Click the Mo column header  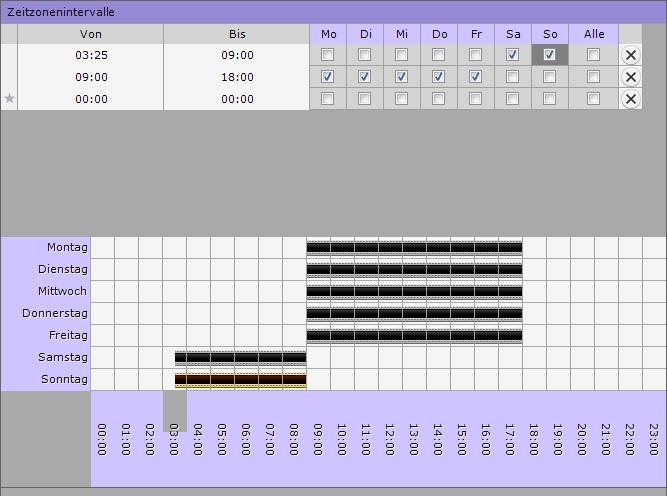pos(328,34)
